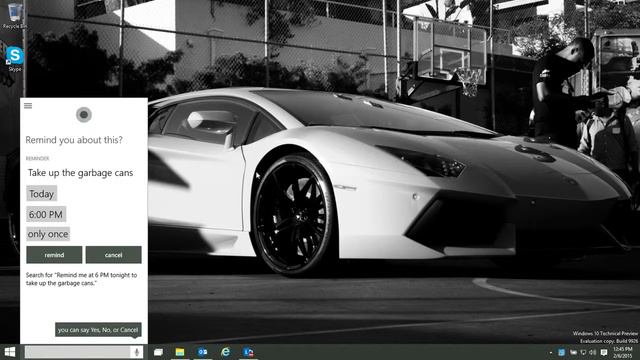The width and height of the screenshot is (640, 360).
Task: Change the 'only once' recurrence option
Action: click(48, 234)
